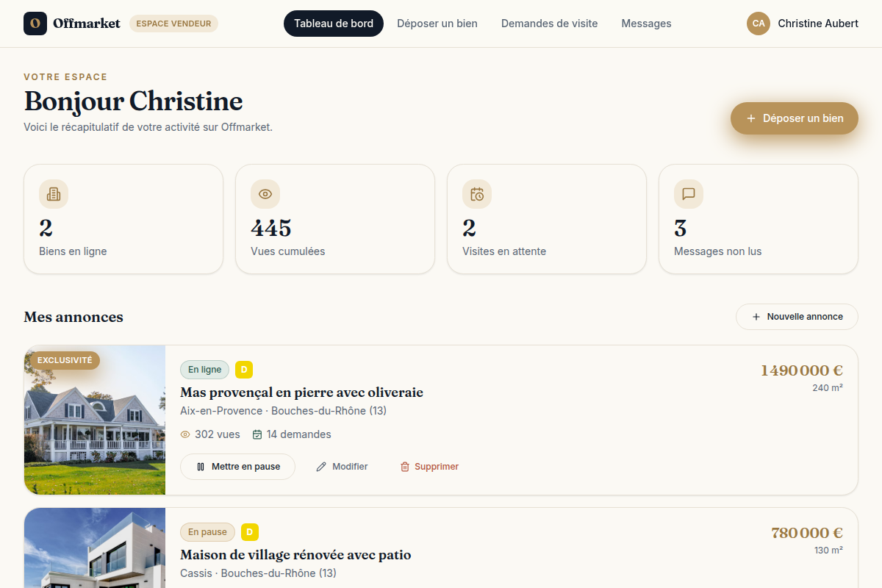Open the Maison de village photo thumbnail
Image resolution: width=882 pixels, height=588 pixels.
pos(95,548)
